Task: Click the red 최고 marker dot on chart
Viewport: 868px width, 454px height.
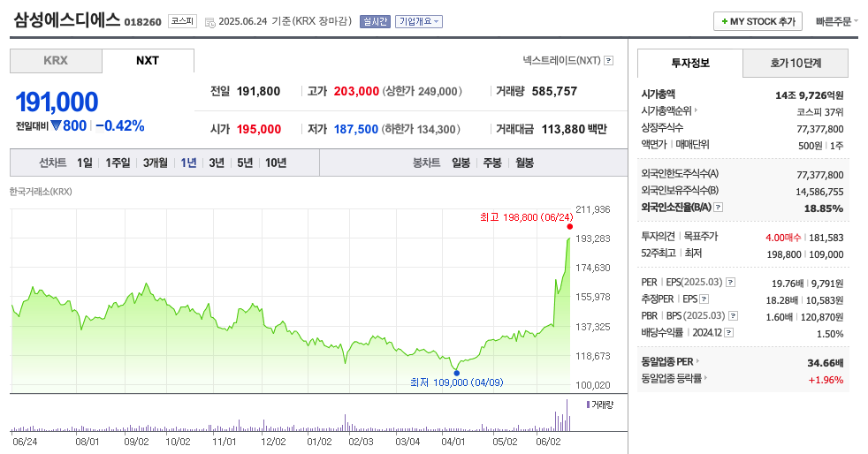Action: 569,226
